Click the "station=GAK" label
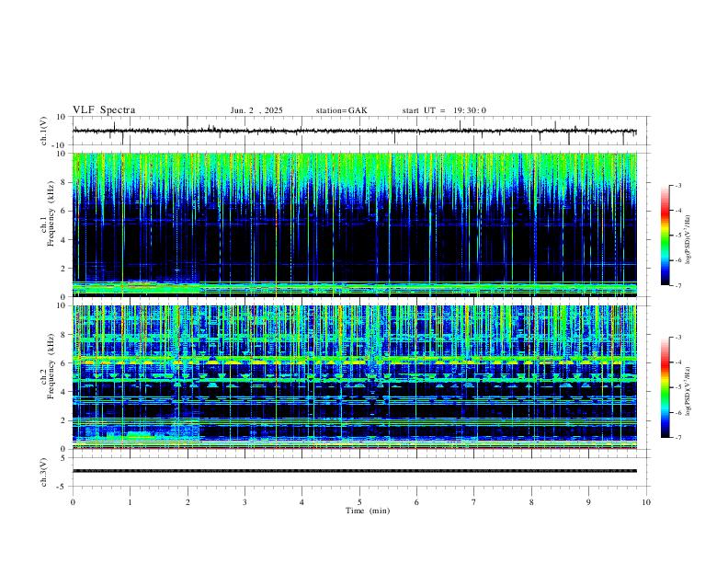Screen dimensions: 728x563 tap(341, 110)
